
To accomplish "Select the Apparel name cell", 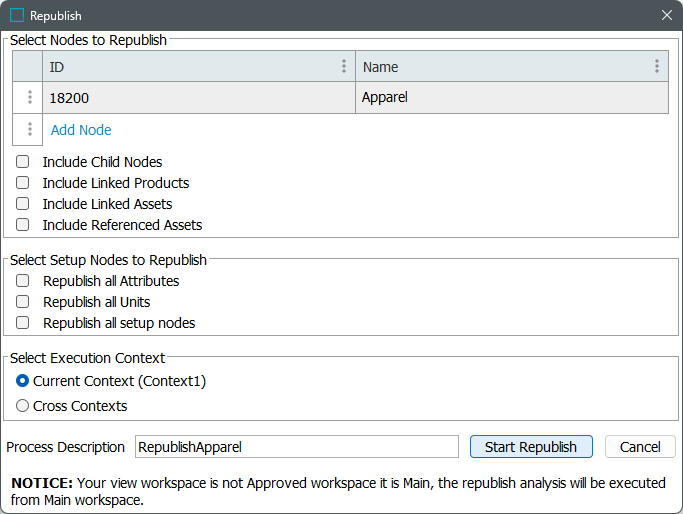I will pos(511,98).
